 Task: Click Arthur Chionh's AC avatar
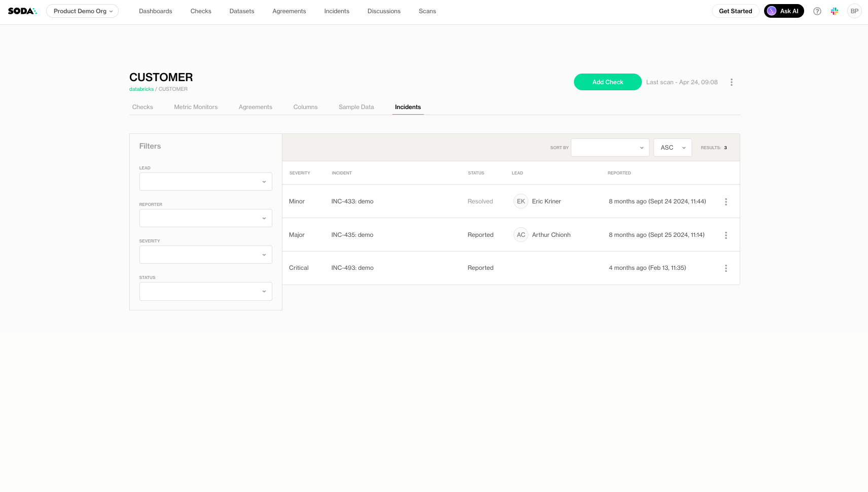521,235
